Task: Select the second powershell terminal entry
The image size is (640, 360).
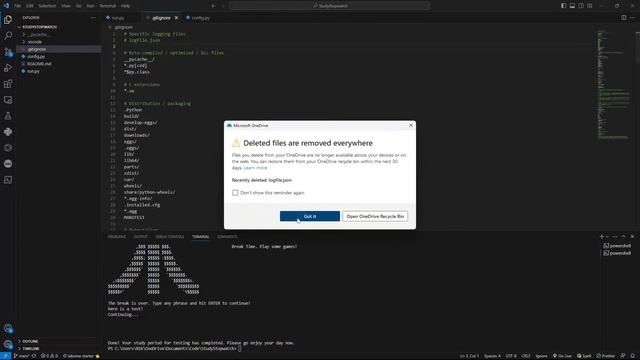Action: (x=617, y=253)
